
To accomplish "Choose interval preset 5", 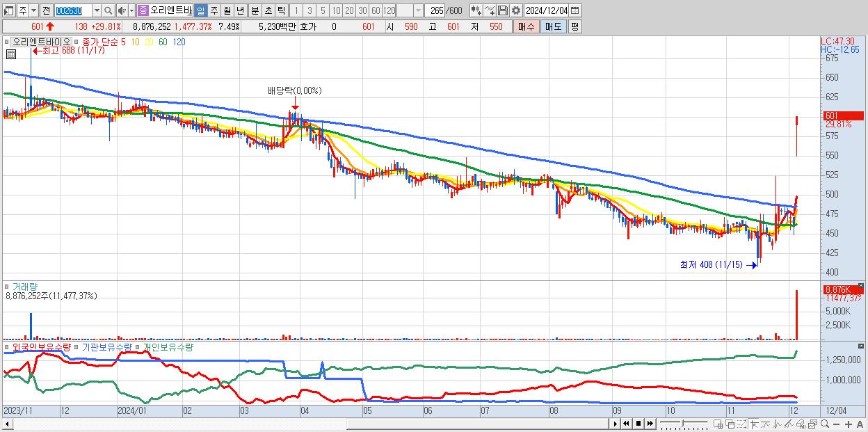I will click(323, 10).
